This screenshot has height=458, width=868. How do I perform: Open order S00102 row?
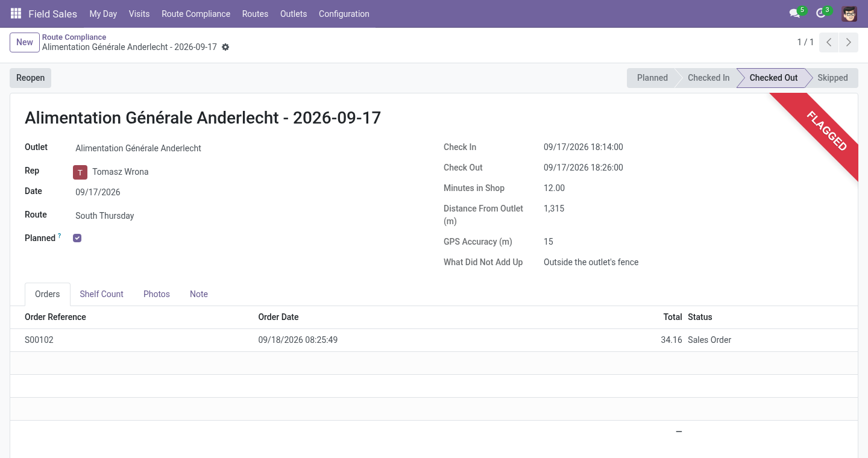pyautogui.click(x=434, y=340)
